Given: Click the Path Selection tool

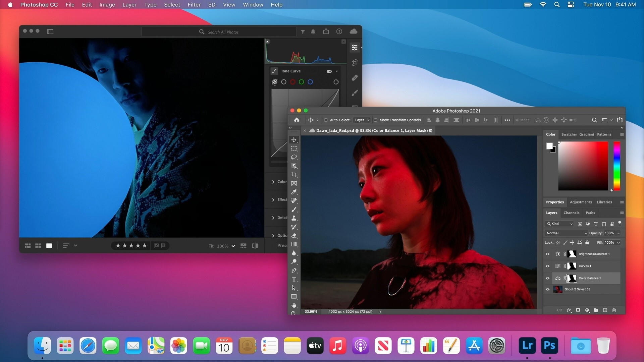Looking at the screenshot, I should point(294,288).
